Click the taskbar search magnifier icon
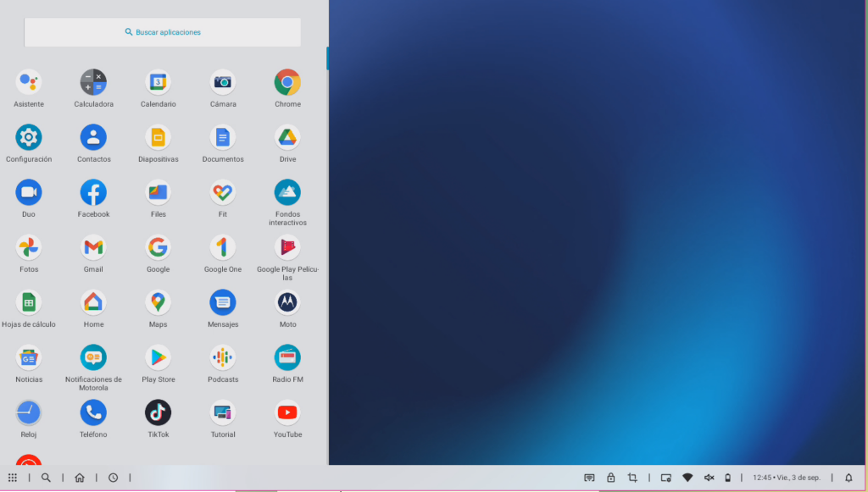Screen dimensions: 868x492 [x=46, y=478]
